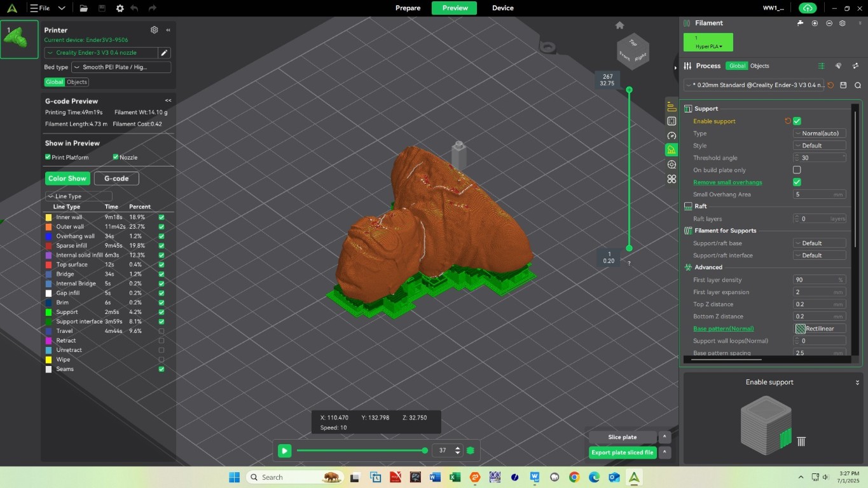
Task: Expand the Line Type view dropdown
Action: (79, 196)
